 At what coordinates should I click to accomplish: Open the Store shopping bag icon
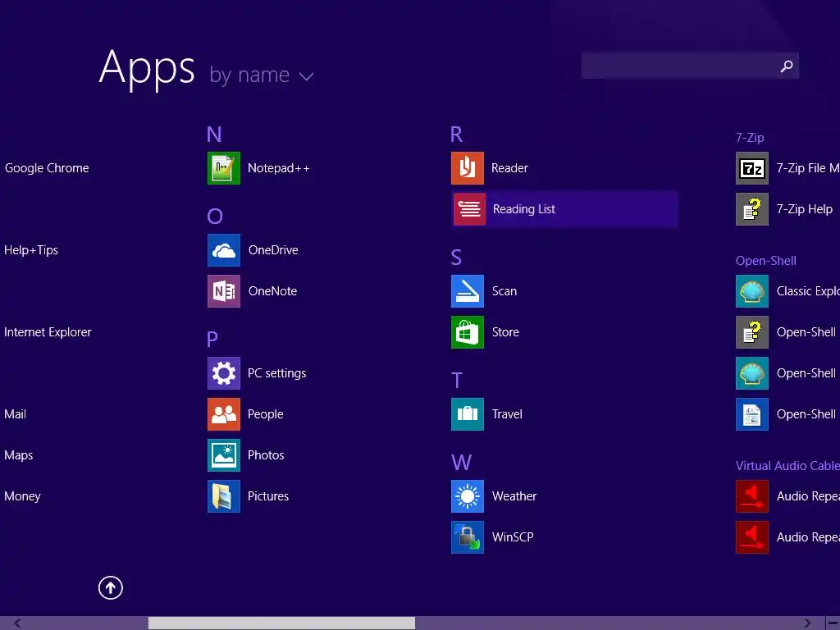467,332
